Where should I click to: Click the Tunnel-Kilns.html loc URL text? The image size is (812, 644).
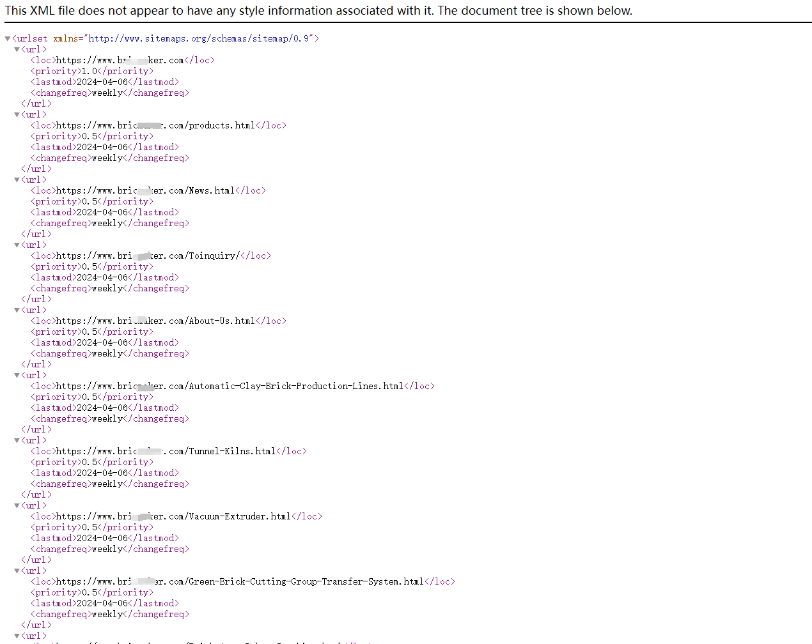(x=166, y=452)
